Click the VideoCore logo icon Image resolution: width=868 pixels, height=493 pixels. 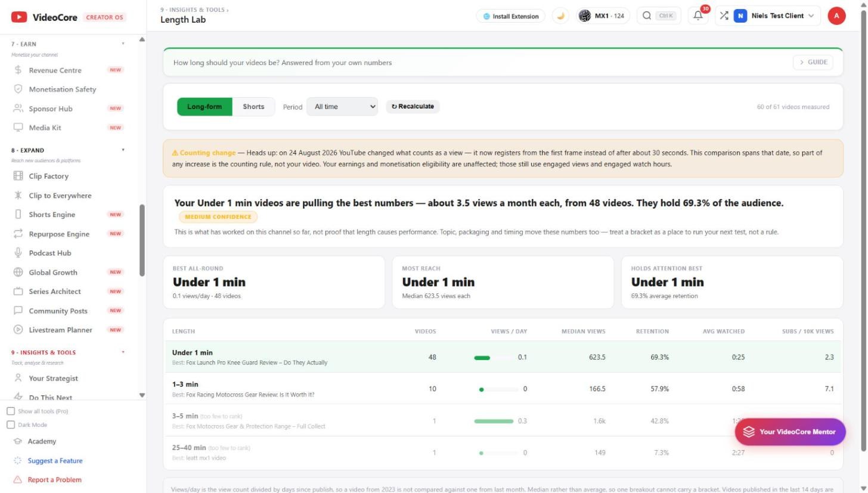19,17
